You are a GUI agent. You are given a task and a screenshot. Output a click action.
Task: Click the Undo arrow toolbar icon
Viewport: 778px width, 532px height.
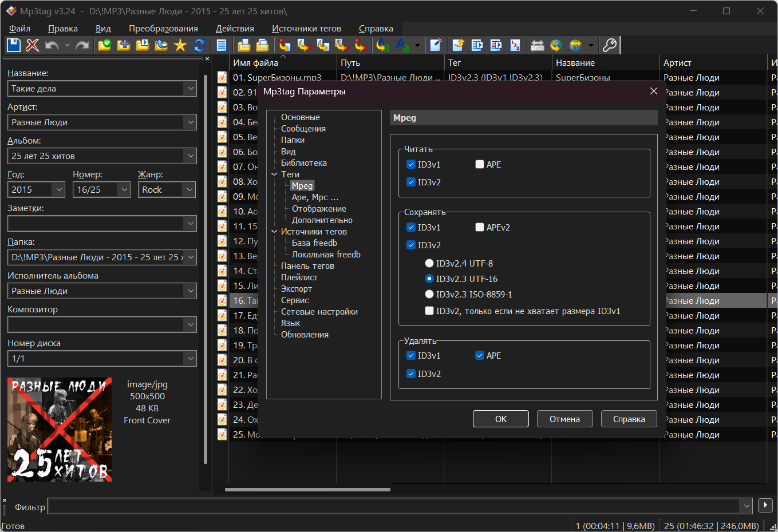tap(52, 45)
